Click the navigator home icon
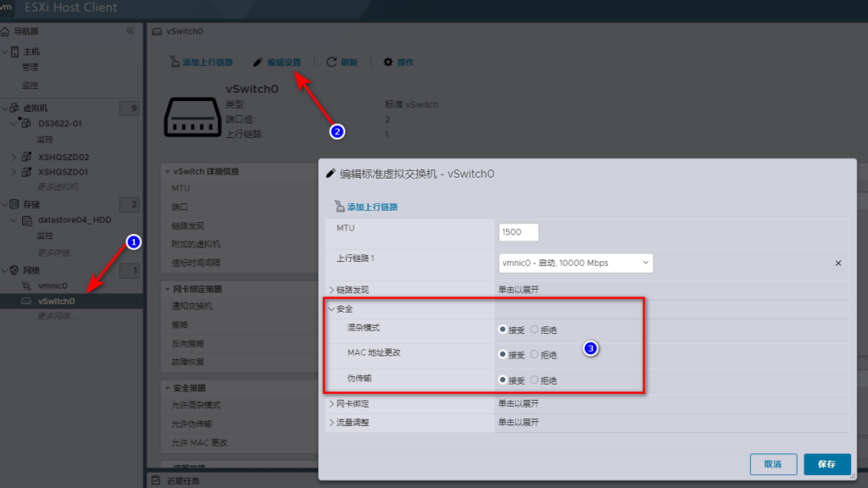868x488 pixels. pyautogui.click(x=5, y=31)
